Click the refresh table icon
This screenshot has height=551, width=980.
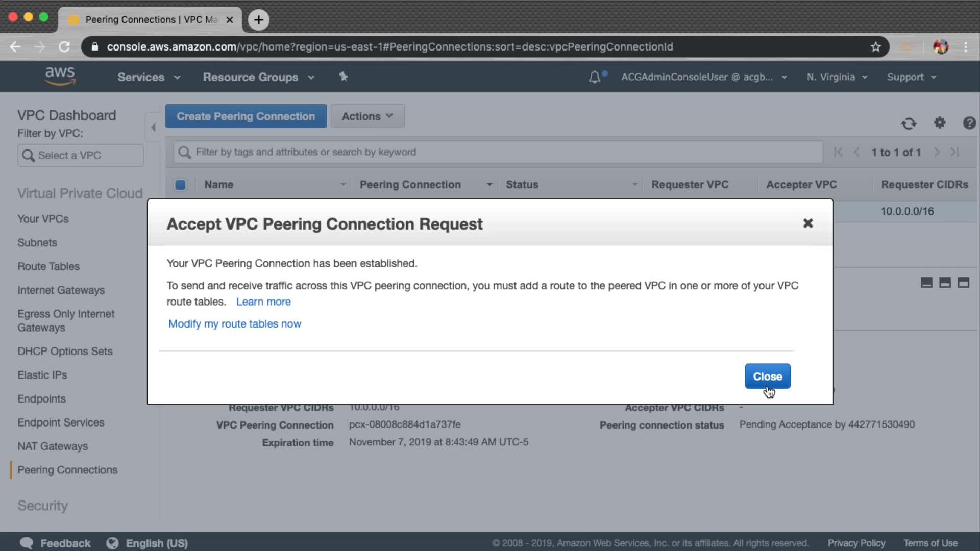click(x=909, y=123)
